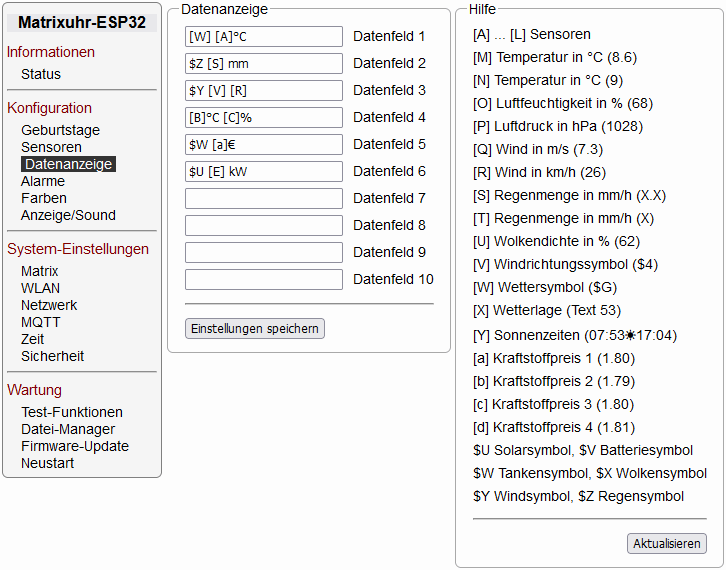Open the Status page
This screenshot has width=726, height=570.
coord(41,74)
